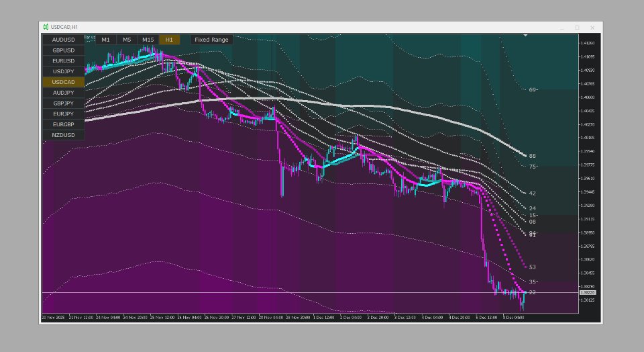The image size is (644, 352).
Task: Select the M5 timeframe
Action: click(x=127, y=40)
